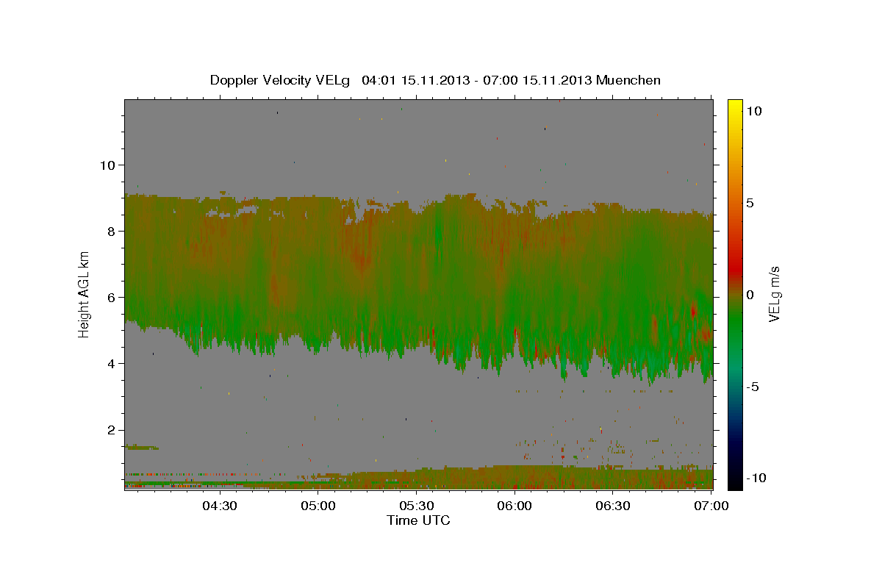Select the '05:30' time axis label
This screenshot has height=588, width=882.
pos(416,506)
